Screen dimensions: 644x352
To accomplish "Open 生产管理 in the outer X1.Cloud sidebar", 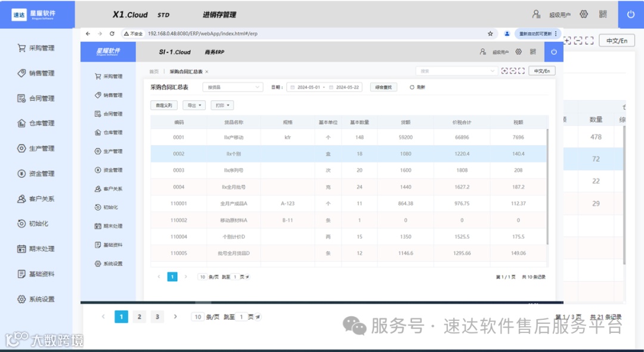I will (36, 149).
